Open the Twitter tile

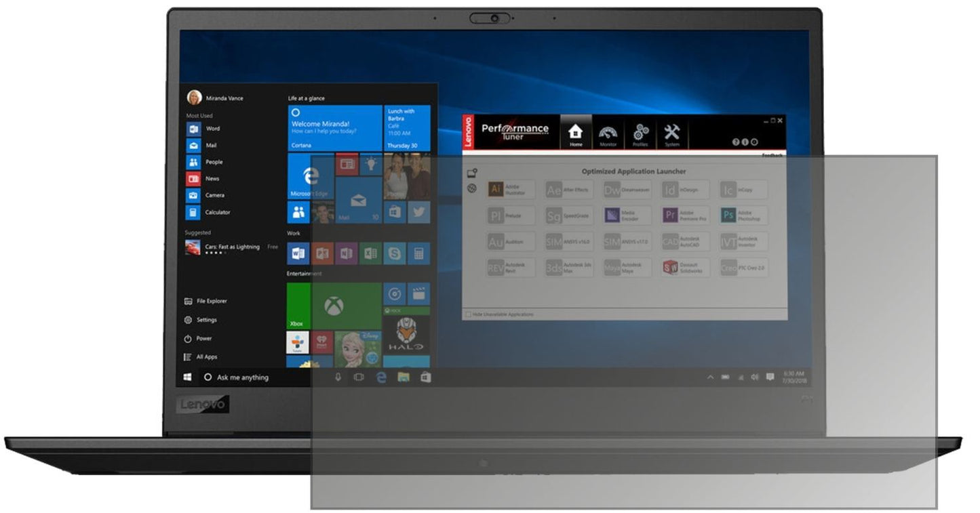tap(418, 212)
